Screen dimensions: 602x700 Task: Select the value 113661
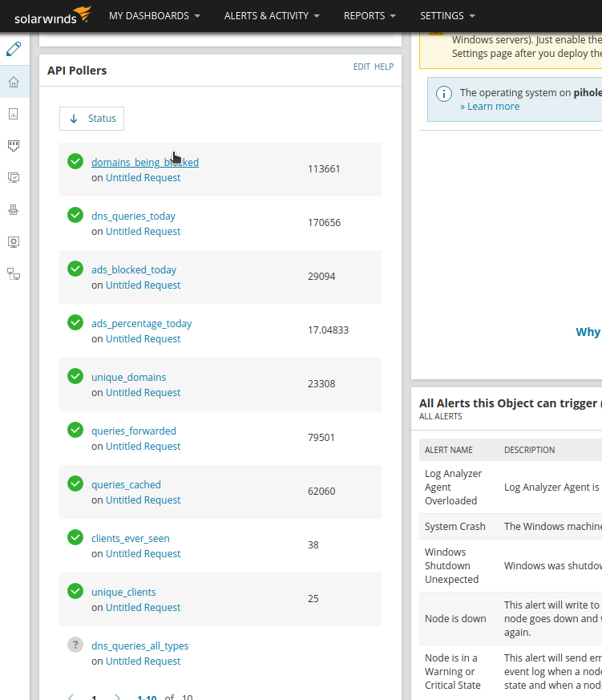324,169
